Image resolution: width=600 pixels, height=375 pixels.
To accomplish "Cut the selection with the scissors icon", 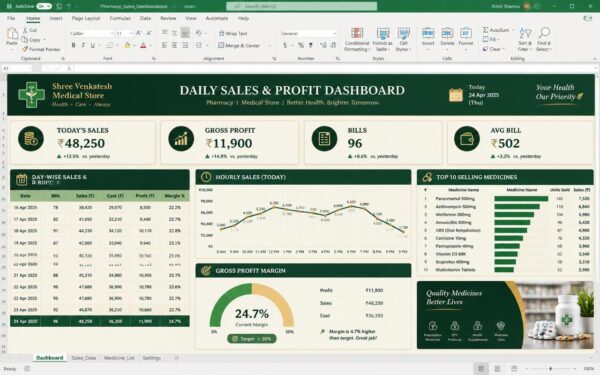I will pyautogui.click(x=25, y=30).
